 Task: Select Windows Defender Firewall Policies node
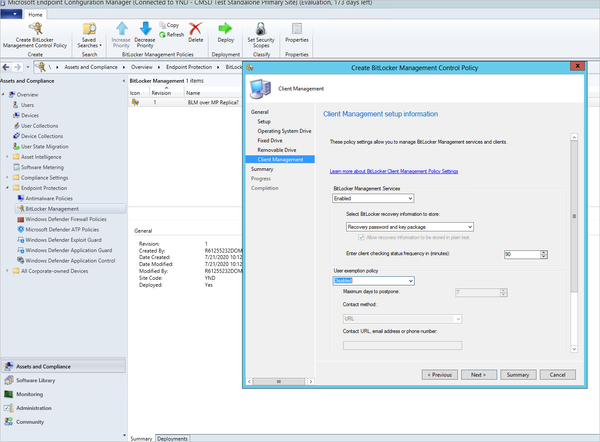pos(66,219)
